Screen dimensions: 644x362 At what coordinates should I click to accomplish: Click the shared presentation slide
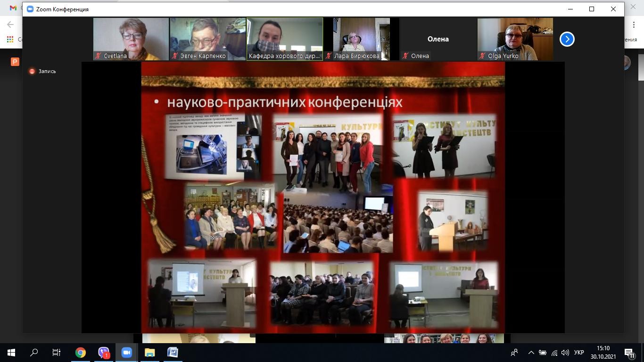[323, 197]
